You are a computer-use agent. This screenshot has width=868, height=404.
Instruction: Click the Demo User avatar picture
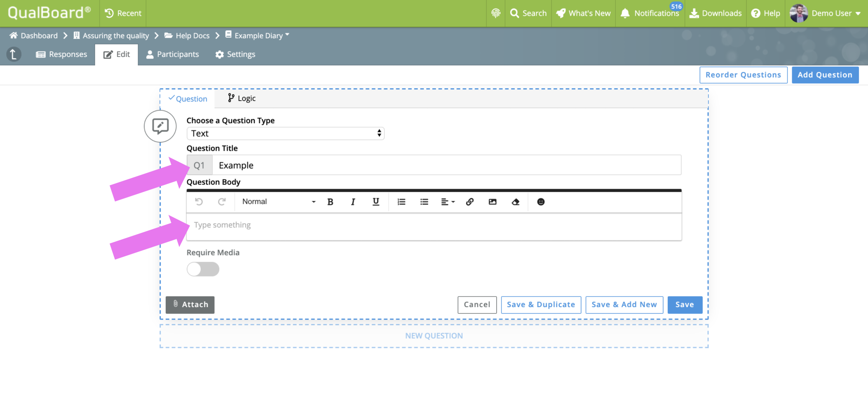click(798, 13)
